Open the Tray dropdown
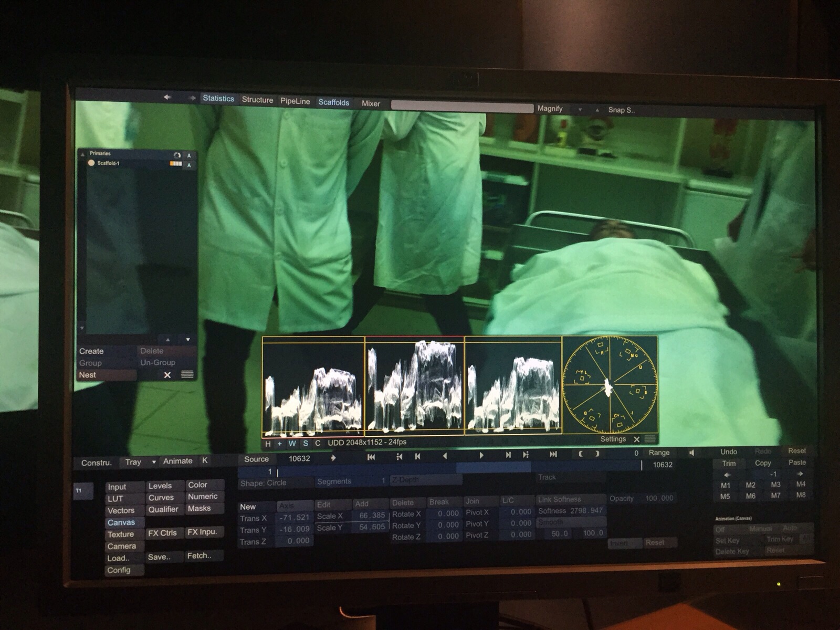The height and width of the screenshot is (630, 840). point(139,462)
